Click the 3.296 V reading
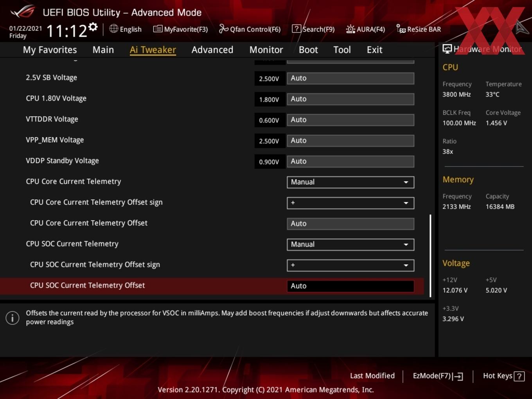 pyautogui.click(x=453, y=319)
